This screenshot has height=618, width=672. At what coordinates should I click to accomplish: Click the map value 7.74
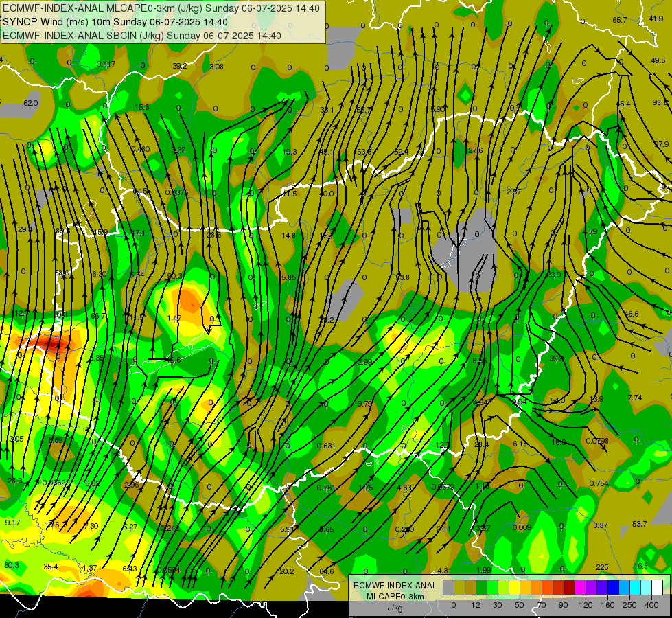[635, 398]
